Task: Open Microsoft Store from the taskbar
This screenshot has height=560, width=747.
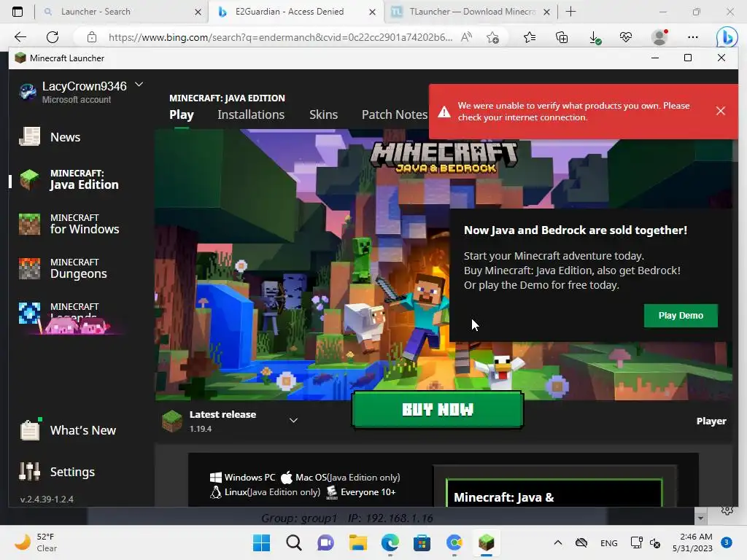Action: pos(422,542)
